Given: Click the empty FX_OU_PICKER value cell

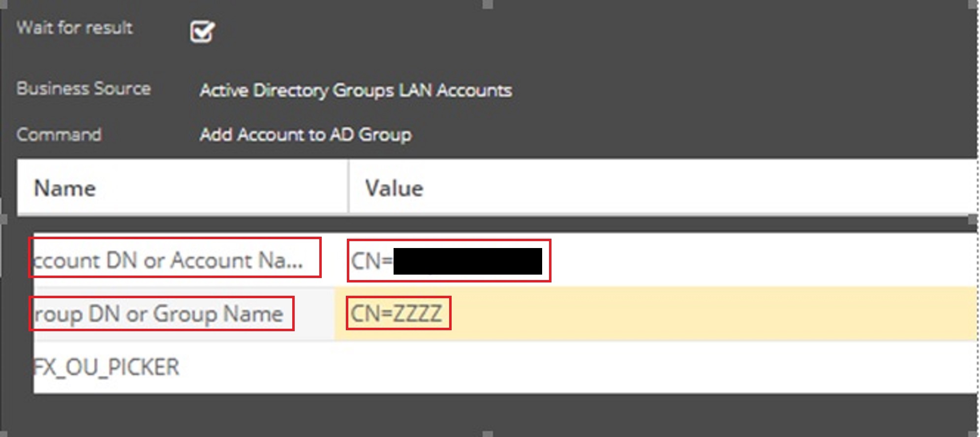Looking at the screenshot, I should point(590,367).
